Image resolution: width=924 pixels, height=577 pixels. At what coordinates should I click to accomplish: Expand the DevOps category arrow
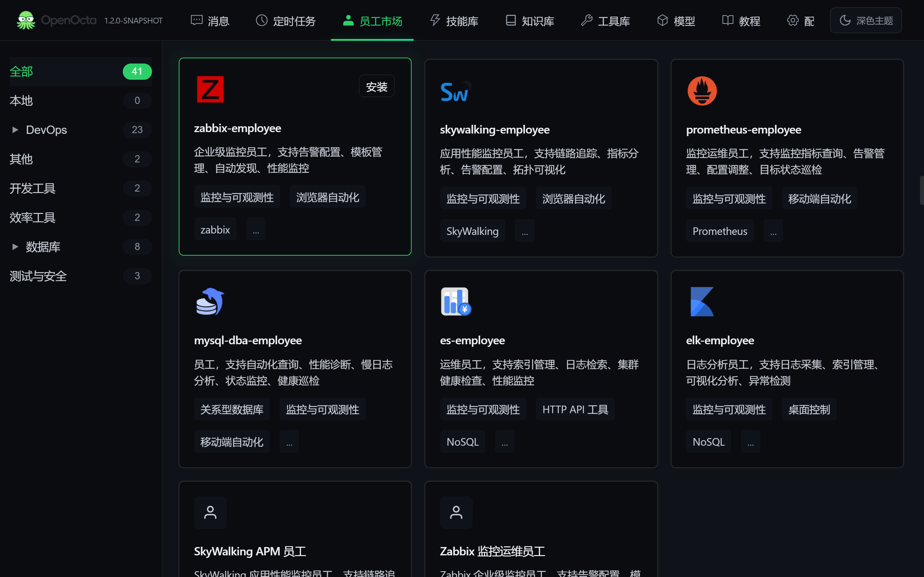coord(15,130)
